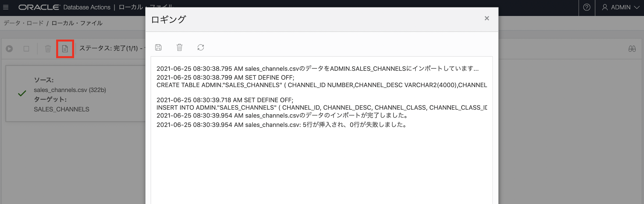Close the ロギング dialog

click(x=487, y=19)
